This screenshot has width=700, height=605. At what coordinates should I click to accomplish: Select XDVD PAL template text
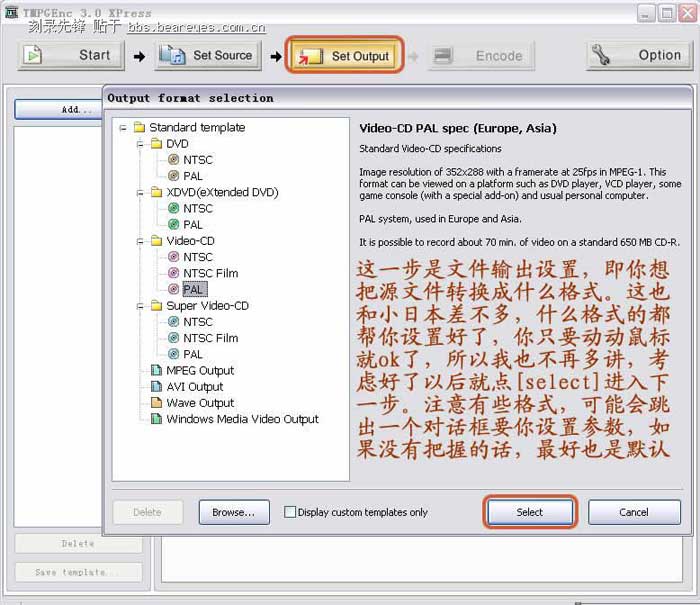(x=193, y=224)
